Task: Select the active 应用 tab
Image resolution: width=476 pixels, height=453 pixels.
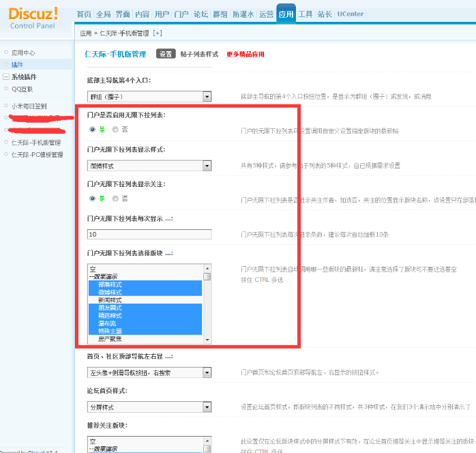Action: coord(286,14)
